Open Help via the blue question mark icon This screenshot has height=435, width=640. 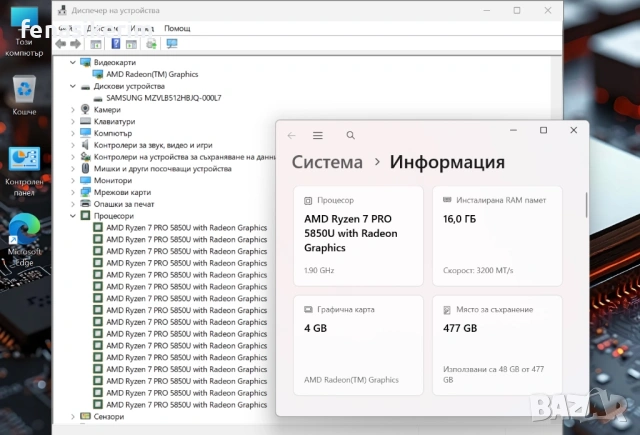pos(116,43)
